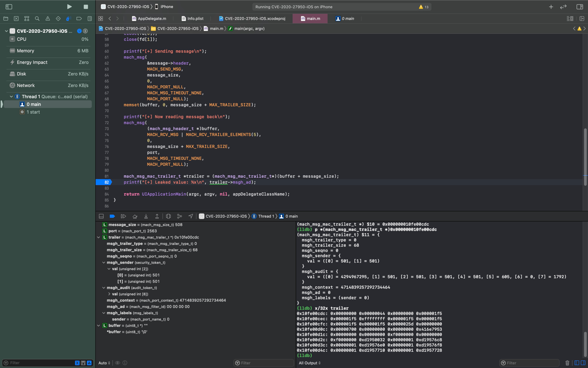588x368 pixels.
Task: Open the CVE-2020-27950-iOS.xcodeproj tab
Action: tap(252, 19)
